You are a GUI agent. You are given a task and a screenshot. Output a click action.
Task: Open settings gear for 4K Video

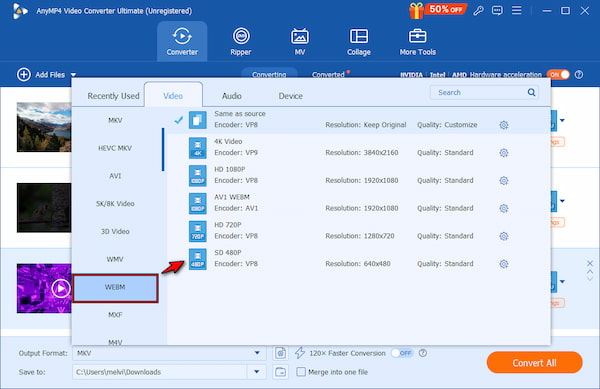point(504,153)
